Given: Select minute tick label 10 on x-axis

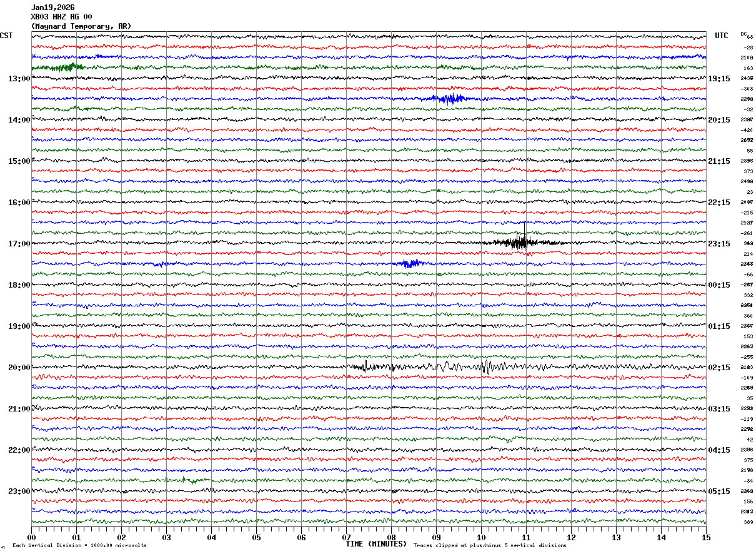Looking at the screenshot, I should coord(481,537).
